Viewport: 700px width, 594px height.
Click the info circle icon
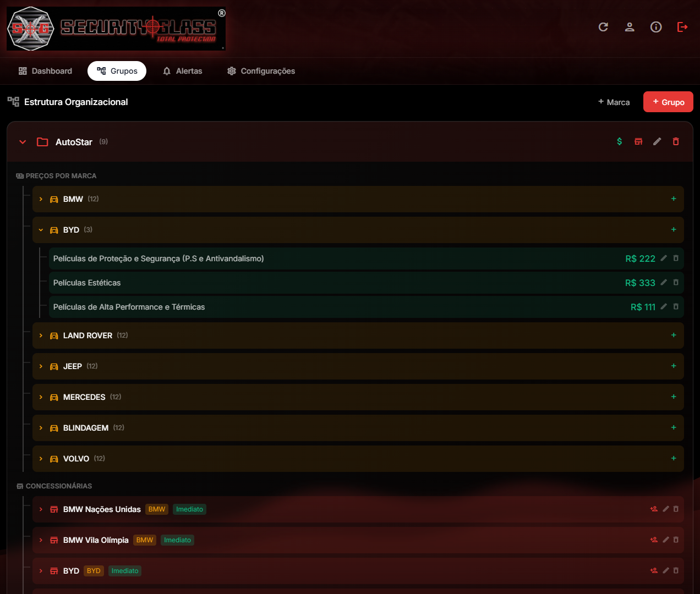(656, 27)
